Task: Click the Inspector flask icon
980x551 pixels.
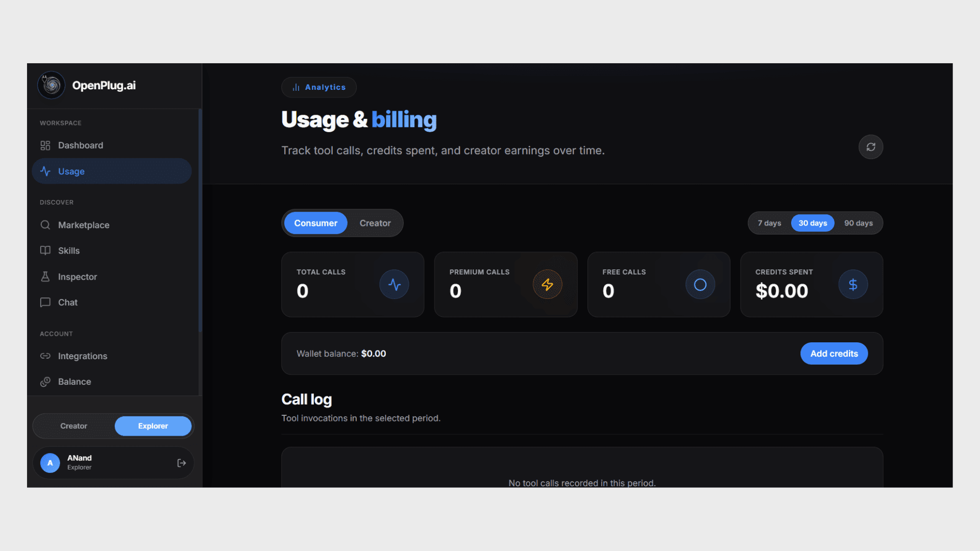Action: click(45, 277)
